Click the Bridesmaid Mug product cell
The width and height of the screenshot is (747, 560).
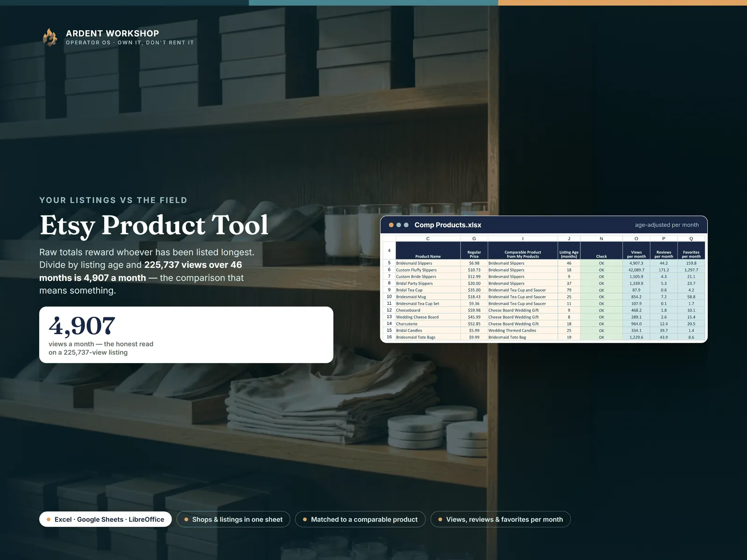point(428,297)
